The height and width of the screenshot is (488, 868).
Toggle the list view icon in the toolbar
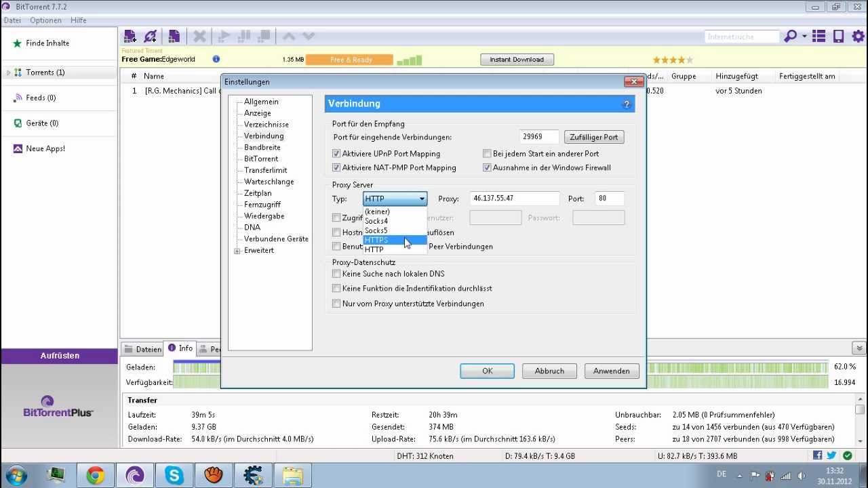click(819, 37)
